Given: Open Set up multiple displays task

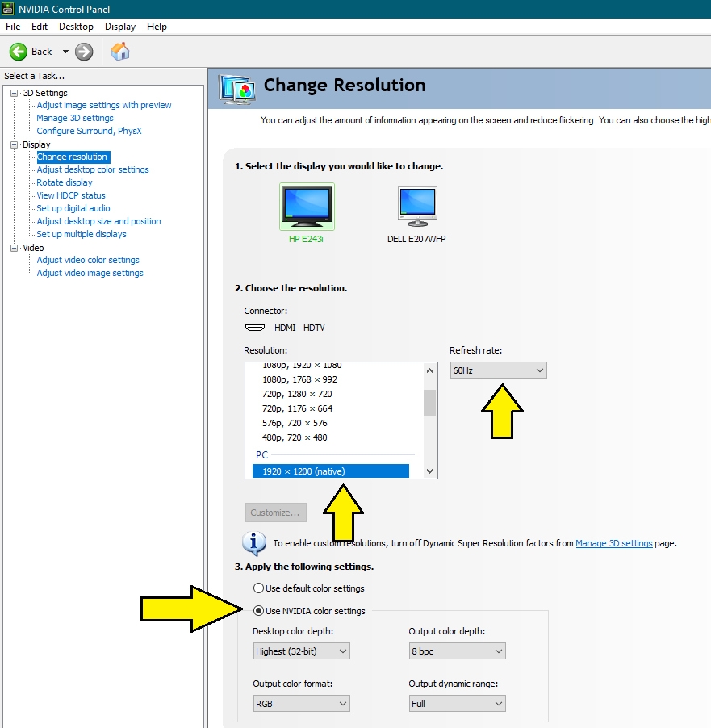Looking at the screenshot, I should [x=82, y=235].
